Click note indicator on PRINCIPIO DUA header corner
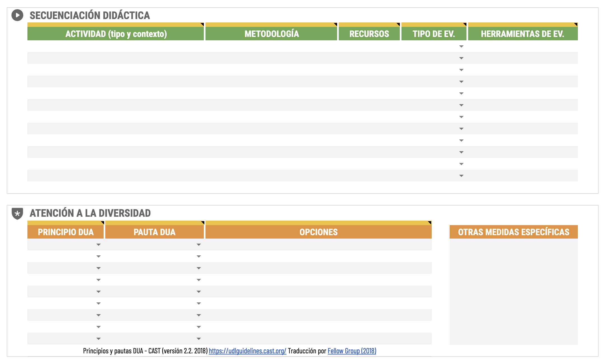Screen dimensions: 607x364 pyautogui.click(x=102, y=223)
